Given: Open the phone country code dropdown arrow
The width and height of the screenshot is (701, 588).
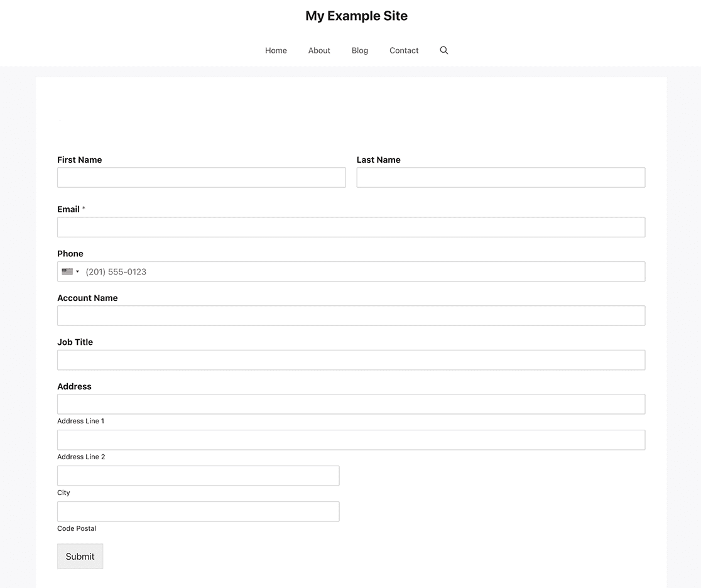Looking at the screenshot, I should click(x=78, y=271).
